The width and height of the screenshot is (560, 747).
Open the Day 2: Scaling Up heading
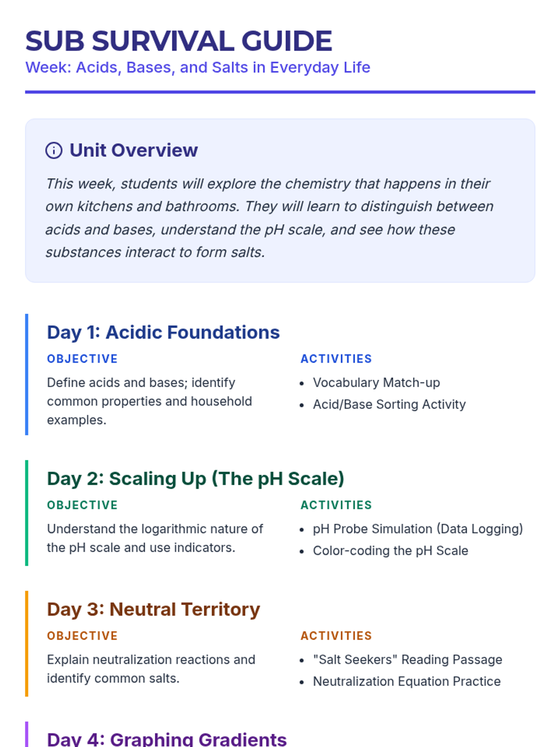(196, 479)
